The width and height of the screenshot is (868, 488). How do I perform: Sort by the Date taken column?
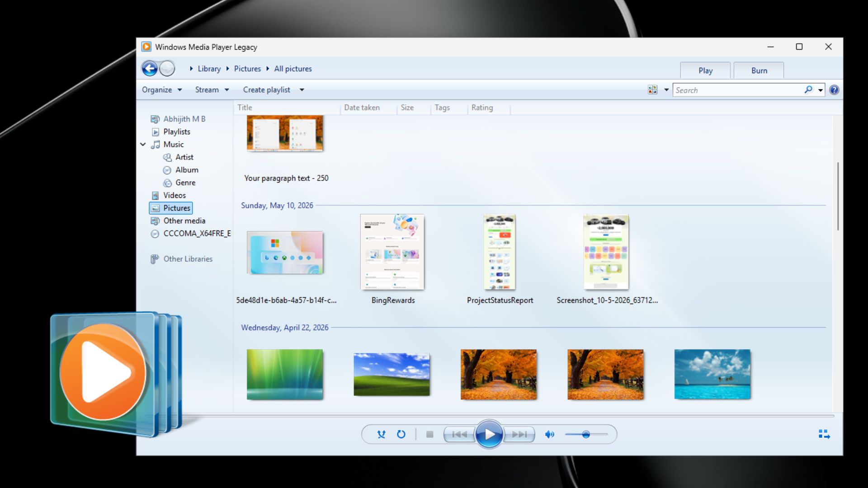click(368, 108)
